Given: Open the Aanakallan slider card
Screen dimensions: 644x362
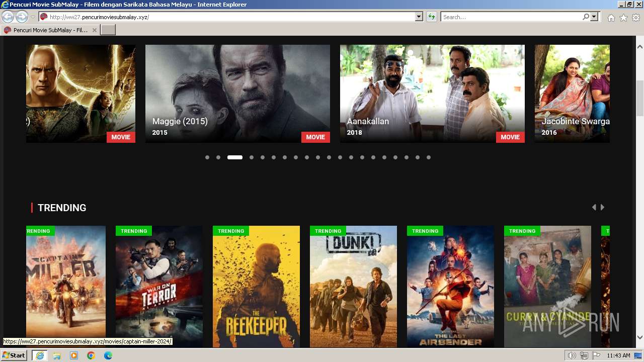Looking at the screenshot, I should click(432, 94).
